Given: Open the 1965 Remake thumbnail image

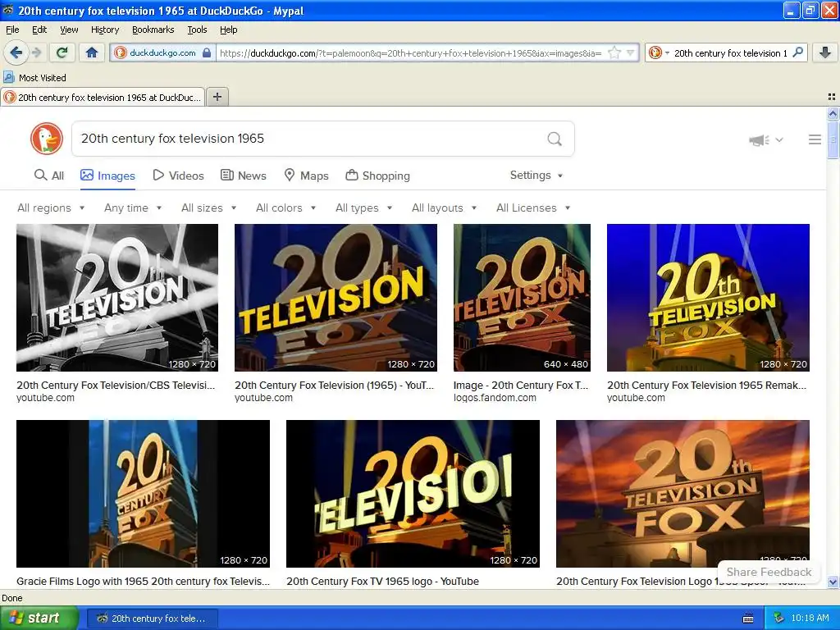Looking at the screenshot, I should coord(708,297).
